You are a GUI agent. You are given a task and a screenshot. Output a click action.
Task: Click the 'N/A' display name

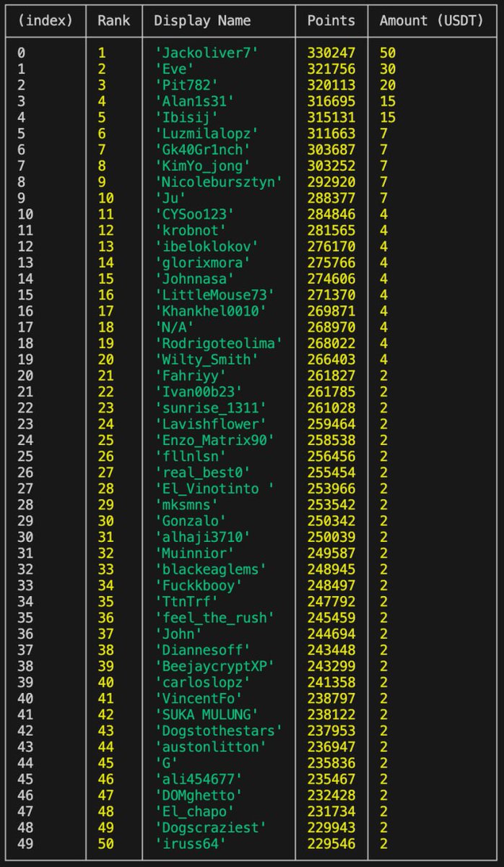pyautogui.click(x=173, y=327)
